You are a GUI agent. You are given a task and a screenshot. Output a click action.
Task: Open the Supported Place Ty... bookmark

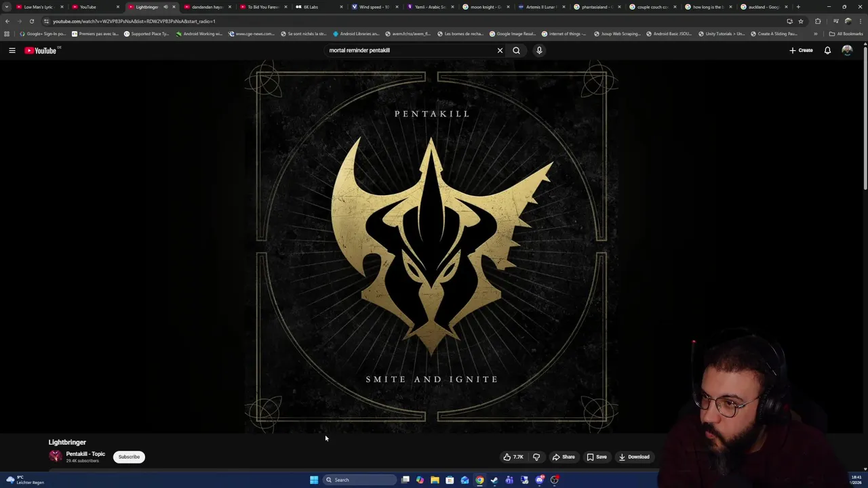(x=146, y=33)
